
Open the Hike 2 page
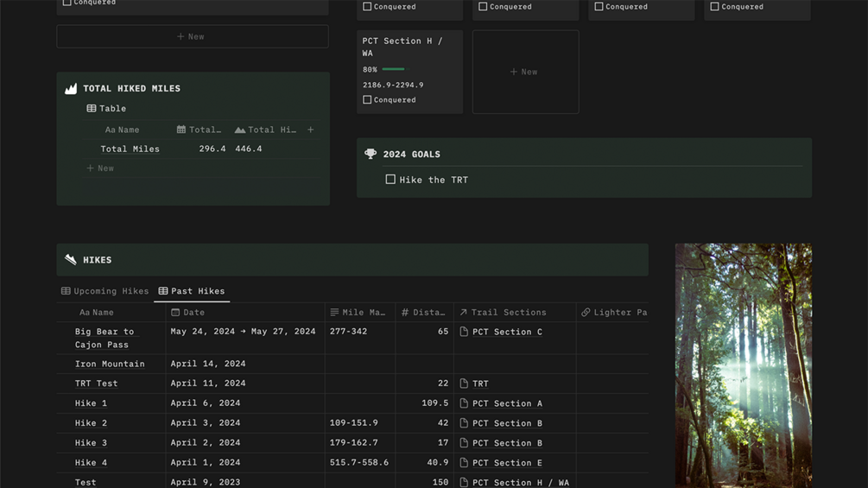point(91,422)
